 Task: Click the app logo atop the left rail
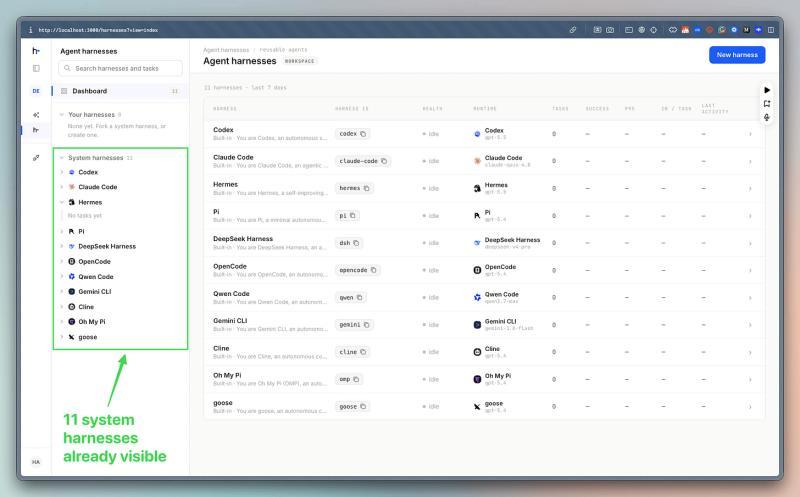(x=36, y=51)
